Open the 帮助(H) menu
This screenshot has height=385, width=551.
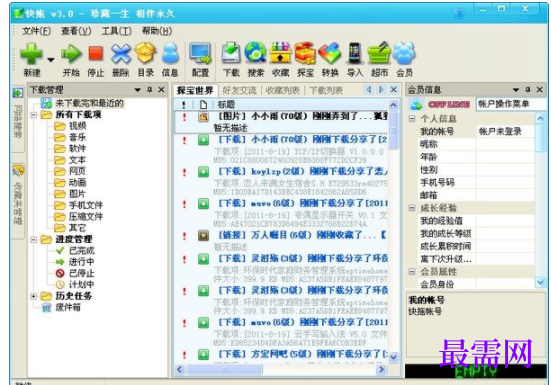coord(157,31)
